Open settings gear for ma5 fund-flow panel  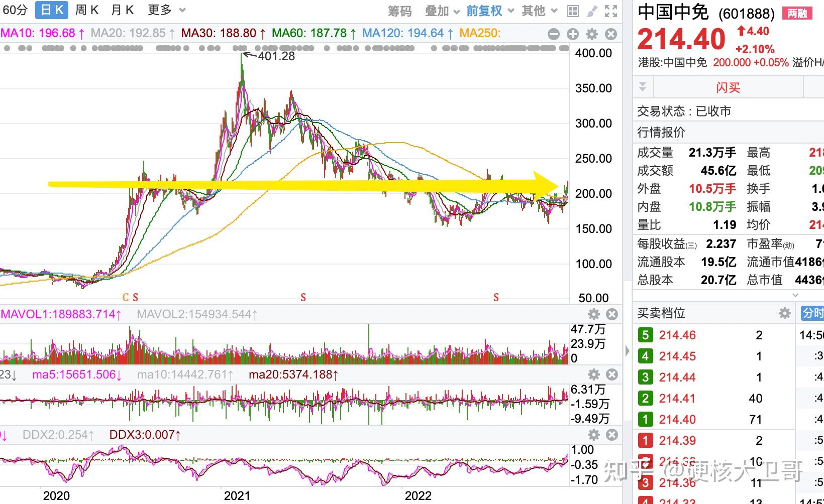click(x=594, y=374)
